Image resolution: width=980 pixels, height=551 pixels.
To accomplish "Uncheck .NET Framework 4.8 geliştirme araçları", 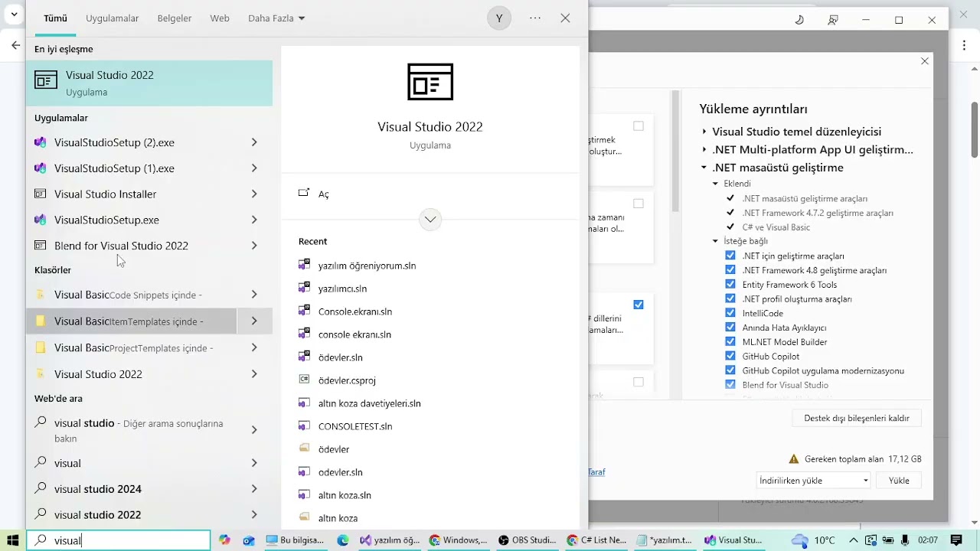I will point(730,270).
